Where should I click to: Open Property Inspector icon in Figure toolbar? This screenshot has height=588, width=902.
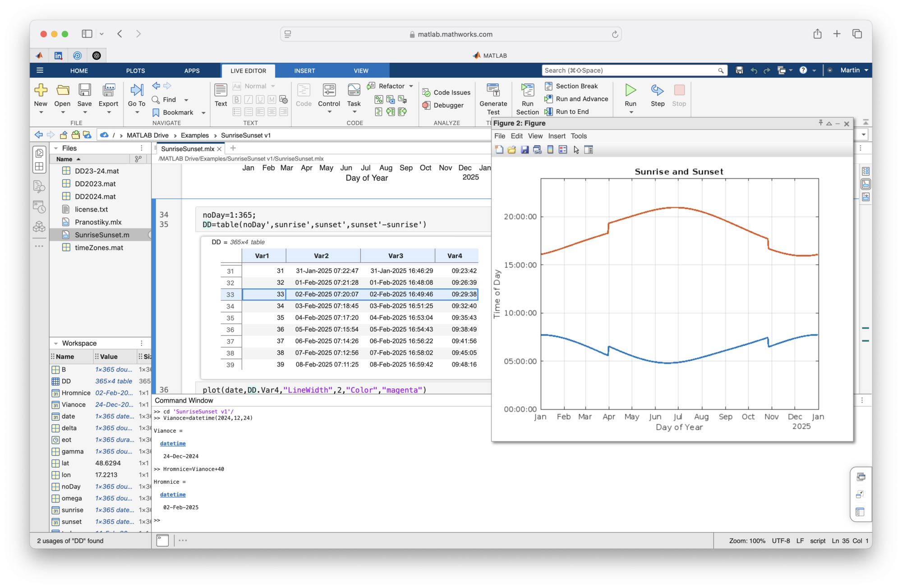589,150
